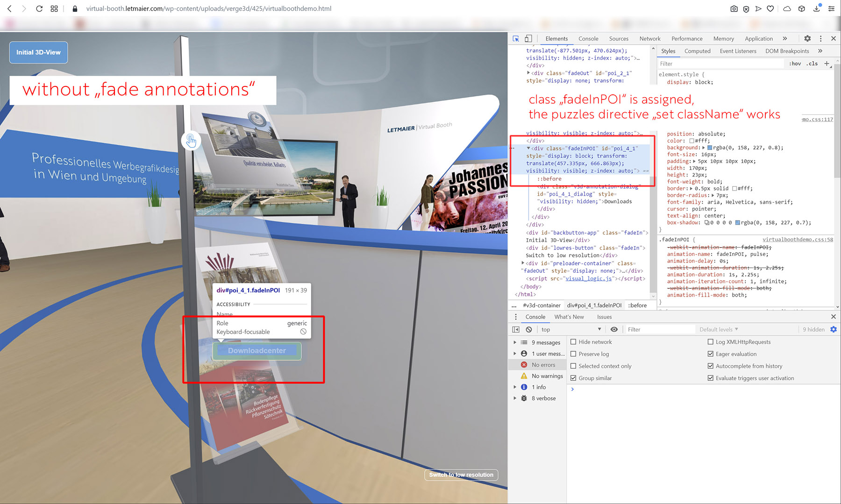Add new style rule with plus icon
Image resolution: width=841 pixels, height=504 pixels.
coord(827,64)
